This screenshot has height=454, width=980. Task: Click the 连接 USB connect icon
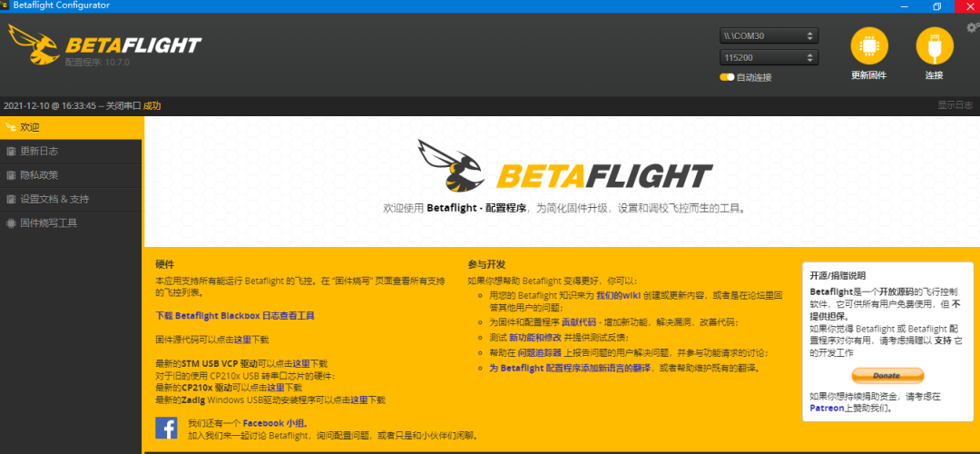click(935, 45)
